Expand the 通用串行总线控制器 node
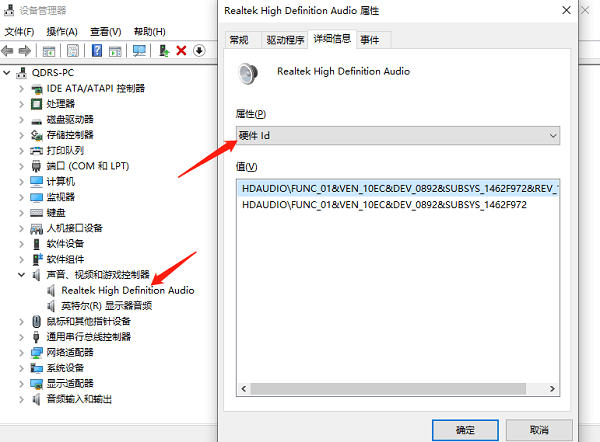The width and height of the screenshot is (600, 442). (21, 337)
